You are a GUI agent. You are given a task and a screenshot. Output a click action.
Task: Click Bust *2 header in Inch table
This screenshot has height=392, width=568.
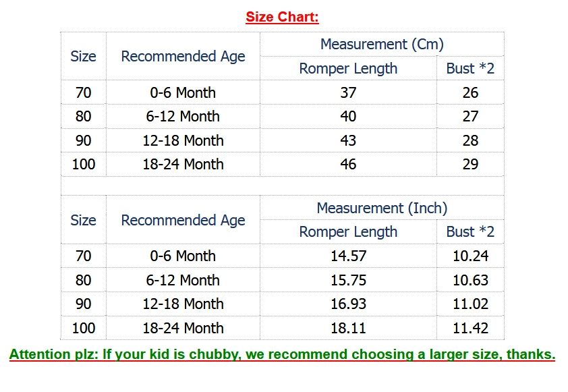[470, 232]
